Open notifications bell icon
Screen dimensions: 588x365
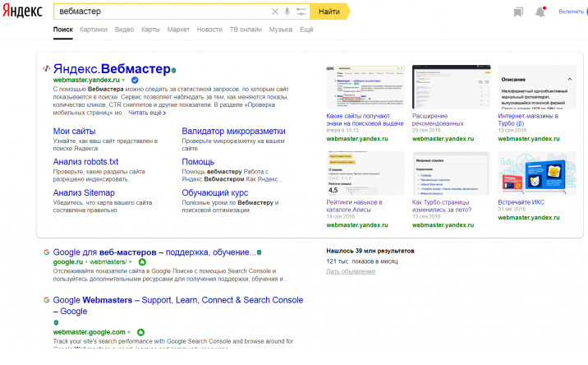(x=540, y=12)
